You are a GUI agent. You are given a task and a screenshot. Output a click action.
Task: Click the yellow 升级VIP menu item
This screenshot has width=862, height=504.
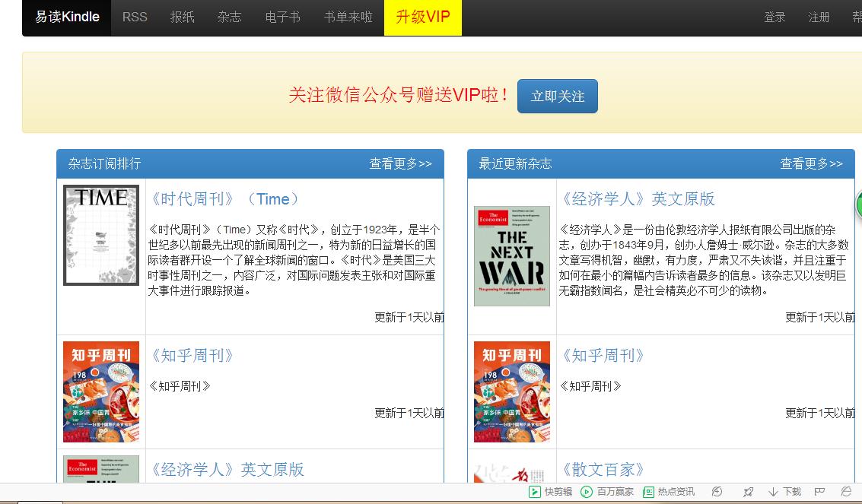(422, 17)
